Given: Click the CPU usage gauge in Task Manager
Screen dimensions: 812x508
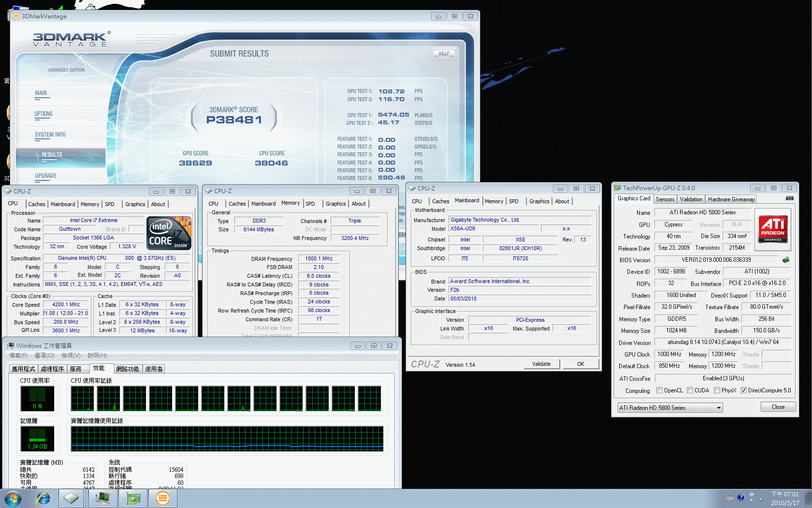Looking at the screenshot, I should coord(37,398).
